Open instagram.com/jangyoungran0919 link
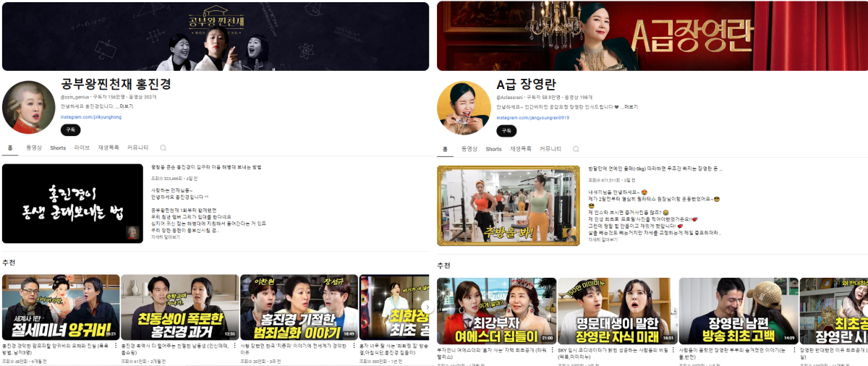Screen dimensions: 868x366 [532, 117]
